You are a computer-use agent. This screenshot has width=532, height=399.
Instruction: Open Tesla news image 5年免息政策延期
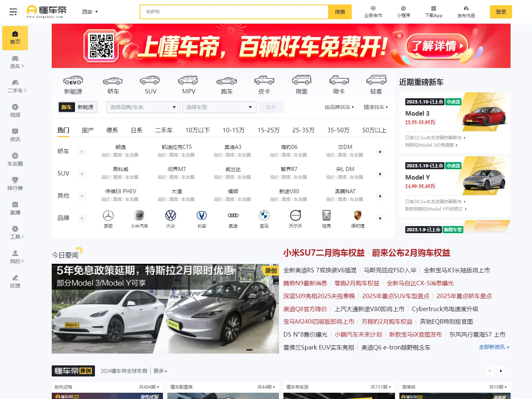[x=165, y=308]
